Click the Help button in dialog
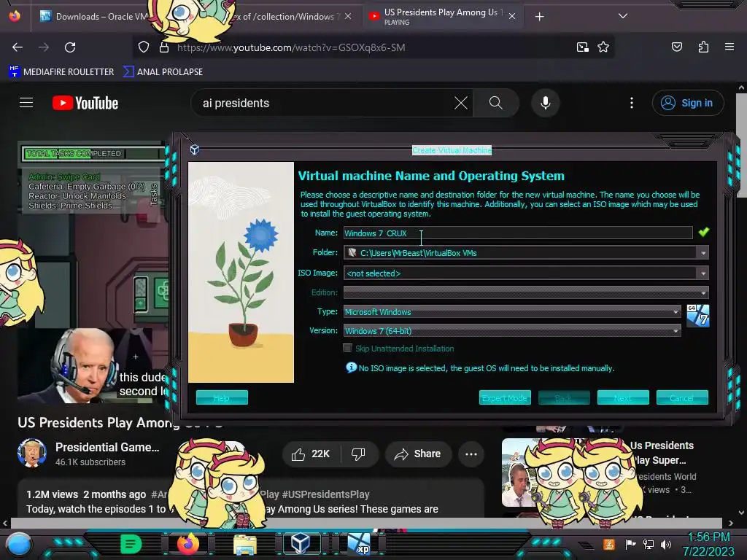This screenshot has width=747, height=560. click(222, 397)
